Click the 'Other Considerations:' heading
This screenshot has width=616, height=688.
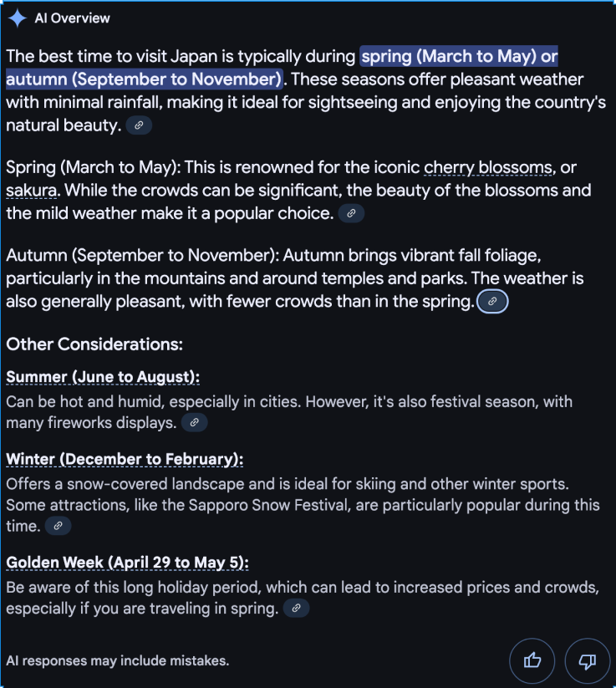94,344
